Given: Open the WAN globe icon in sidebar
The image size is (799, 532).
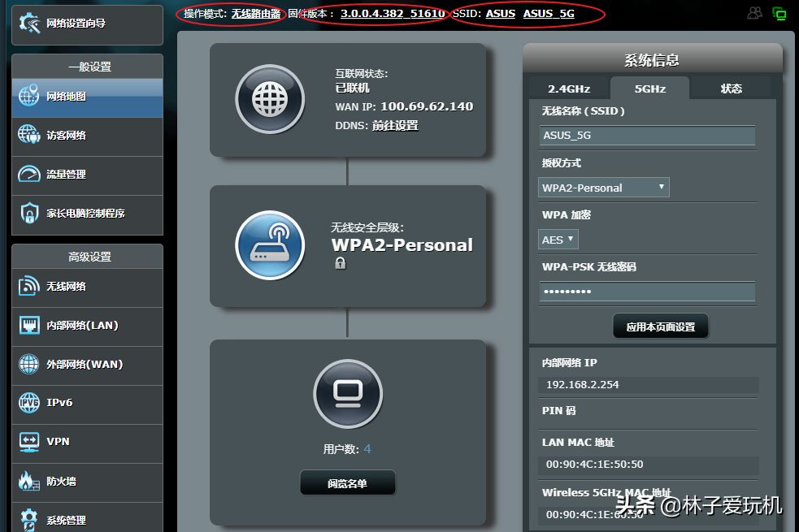Looking at the screenshot, I should (28, 364).
